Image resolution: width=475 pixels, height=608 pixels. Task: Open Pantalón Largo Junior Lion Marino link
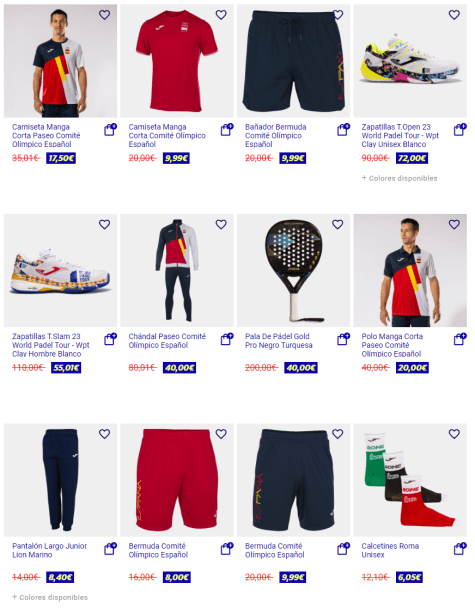pyautogui.click(x=49, y=550)
